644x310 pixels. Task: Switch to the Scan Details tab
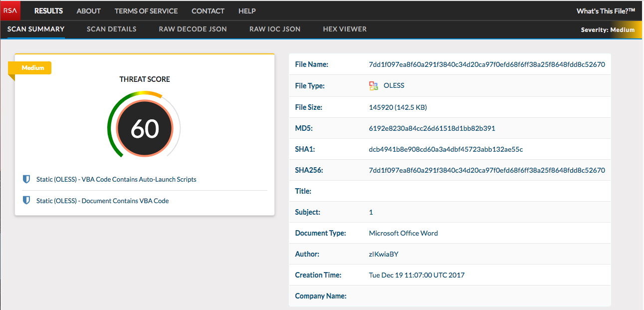(x=111, y=29)
